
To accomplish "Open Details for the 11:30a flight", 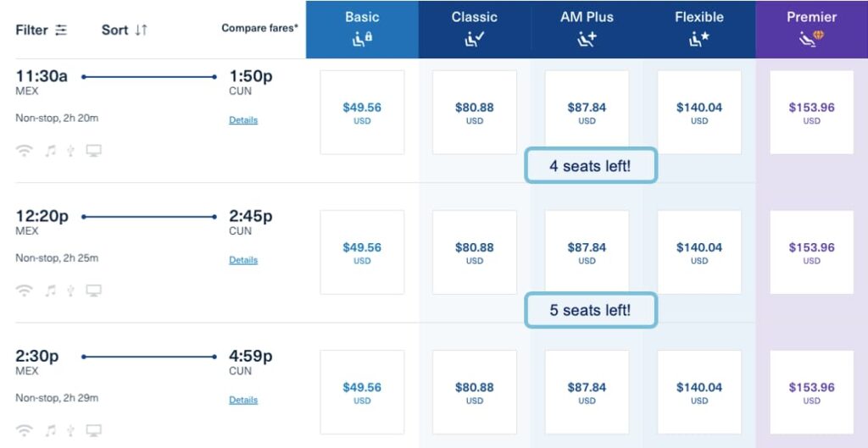I will point(243,120).
